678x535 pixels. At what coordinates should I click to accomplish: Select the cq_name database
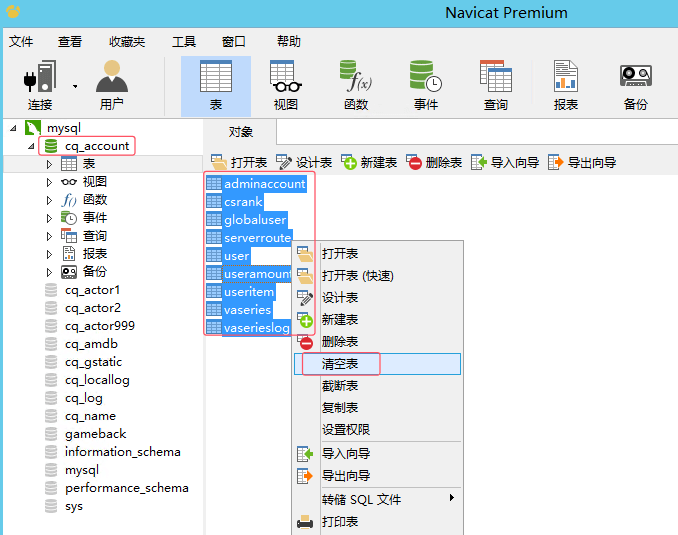[80, 416]
